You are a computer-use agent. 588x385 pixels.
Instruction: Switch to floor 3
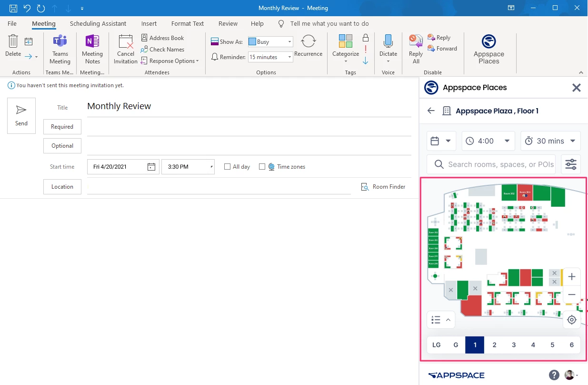click(x=514, y=345)
